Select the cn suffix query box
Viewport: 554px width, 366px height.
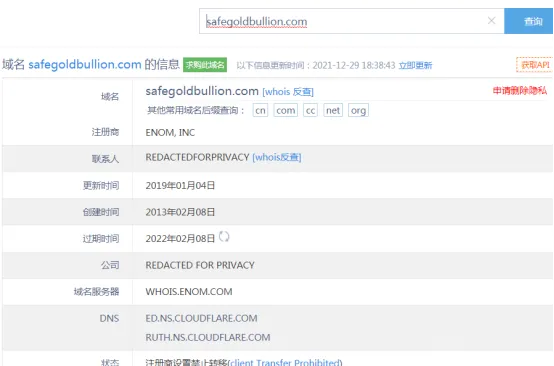(260, 110)
